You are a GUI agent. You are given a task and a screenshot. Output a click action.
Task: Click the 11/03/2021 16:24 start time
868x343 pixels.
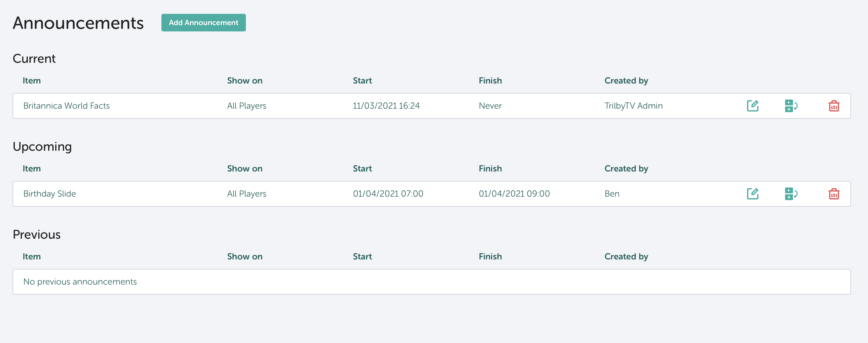pyautogui.click(x=386, y=106)
